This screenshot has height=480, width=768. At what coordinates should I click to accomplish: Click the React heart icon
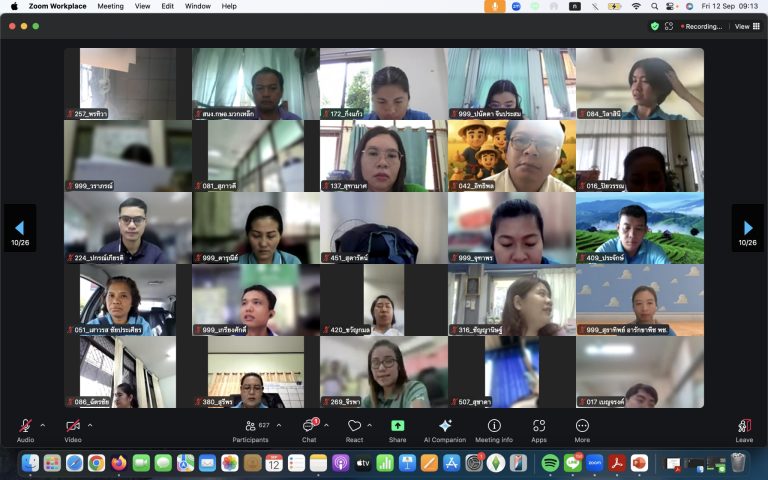[354, 427]
